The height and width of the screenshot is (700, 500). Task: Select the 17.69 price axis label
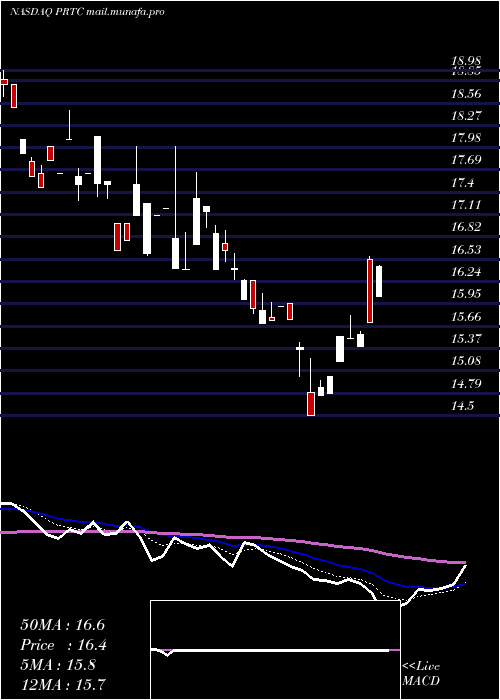[467, 160]
